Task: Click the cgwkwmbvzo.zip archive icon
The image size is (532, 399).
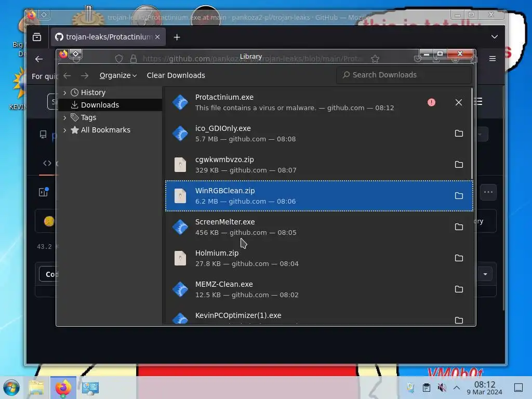Action: click(180, 165)
